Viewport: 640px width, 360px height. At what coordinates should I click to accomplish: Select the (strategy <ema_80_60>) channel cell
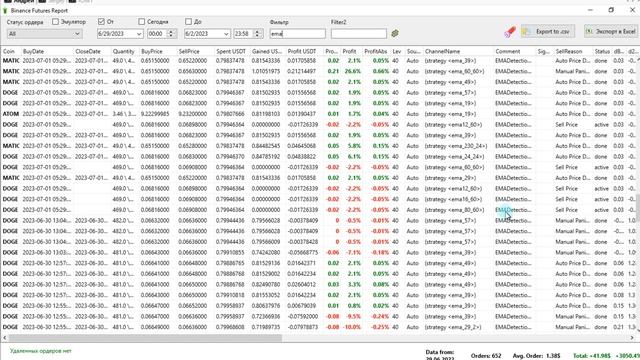(454, 210)
